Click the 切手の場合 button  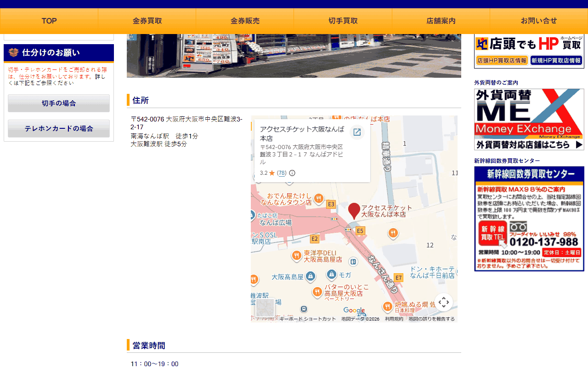pyautogui.click(x=59, y=103)
